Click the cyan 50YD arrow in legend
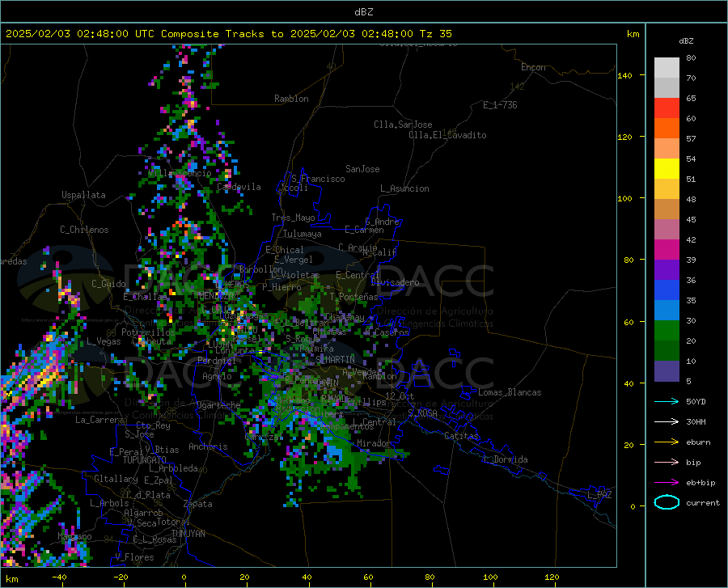This screenshot has width=728, height=588. point(667,401)
